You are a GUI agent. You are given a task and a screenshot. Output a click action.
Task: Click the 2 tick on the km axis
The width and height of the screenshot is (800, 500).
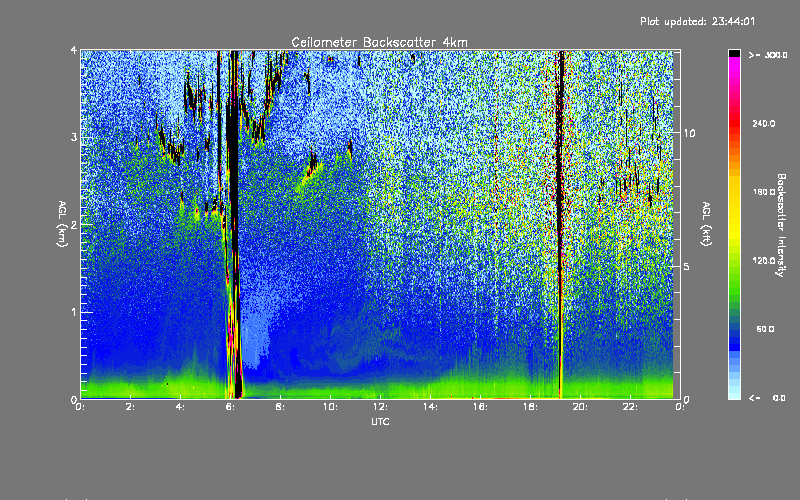74,224
